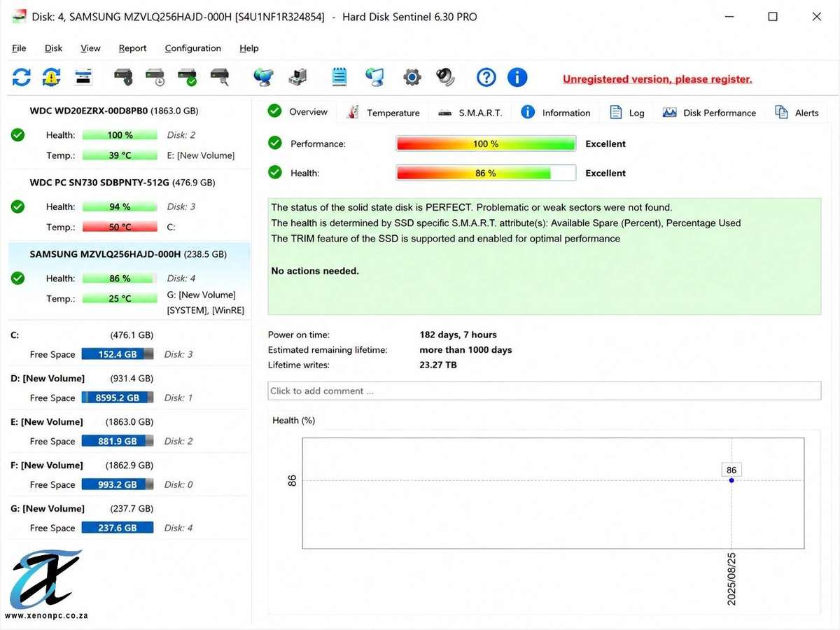
Task: Open the View menu
Action: pyautogui.click(x=90, y=48)
